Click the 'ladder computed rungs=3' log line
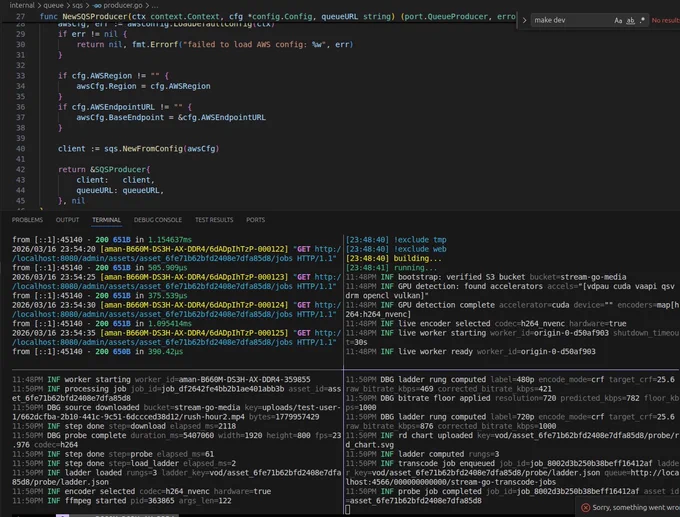This screenshot has width=680, height=517. tap(422, 454)
